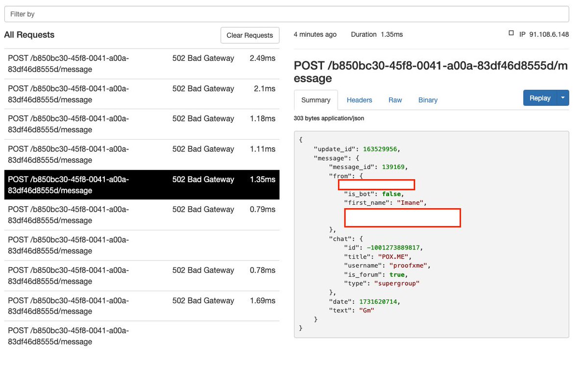Switch to the Headers tab
Viewport: 588px width, 368px height.
tap(360, 100)
